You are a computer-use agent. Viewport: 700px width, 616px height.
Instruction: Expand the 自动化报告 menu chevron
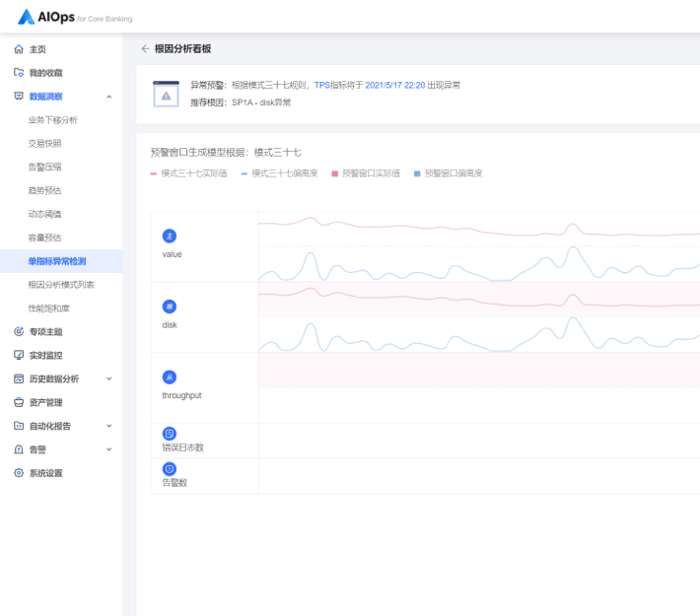[x=108, y=426]
